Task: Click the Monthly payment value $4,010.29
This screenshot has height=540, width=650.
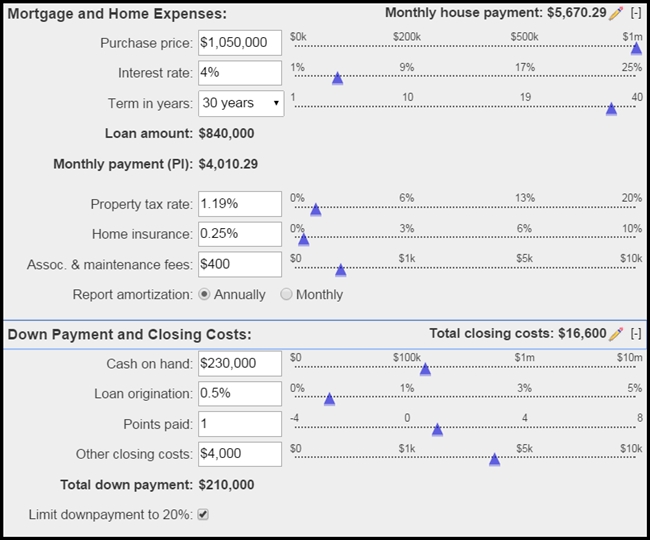Action: (228, 164)
